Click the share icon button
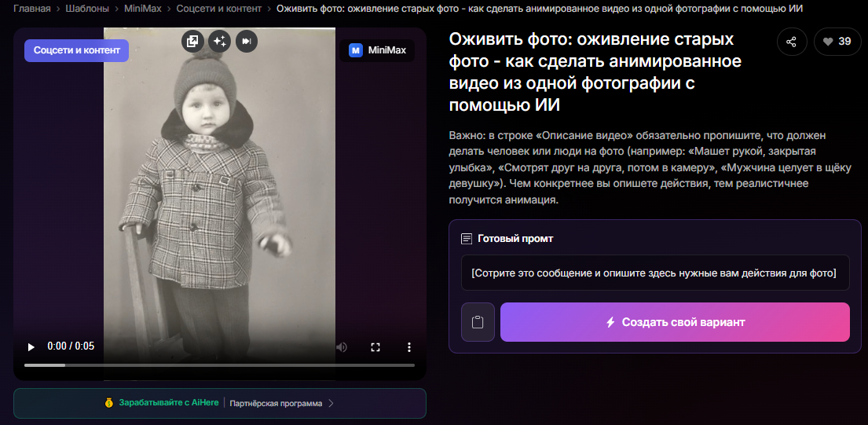This screenshot has width=868, height=425. tap(792, 42)
